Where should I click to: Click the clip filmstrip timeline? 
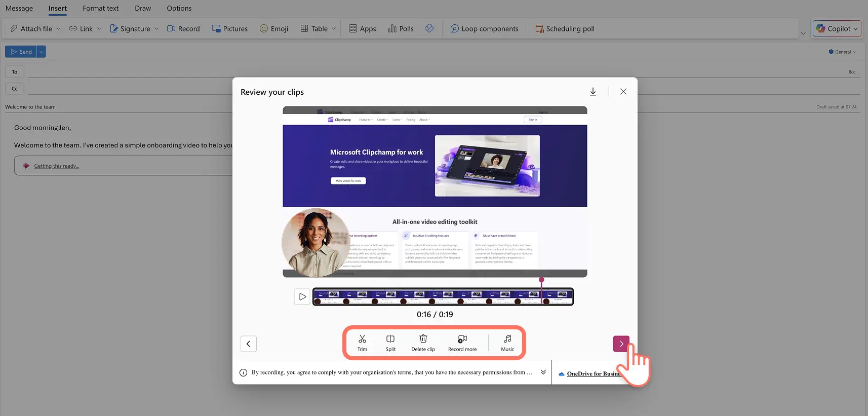[443, 296]
